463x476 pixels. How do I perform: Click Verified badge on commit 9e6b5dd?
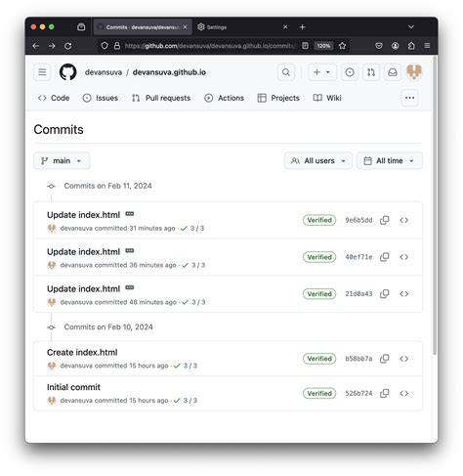coord(319,220)
